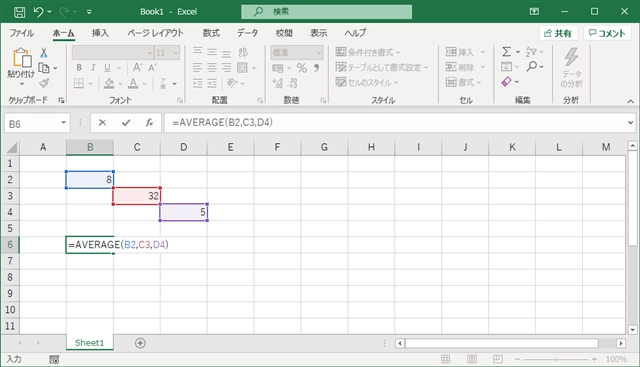Click the Save icon in title bar

(19, 12)
